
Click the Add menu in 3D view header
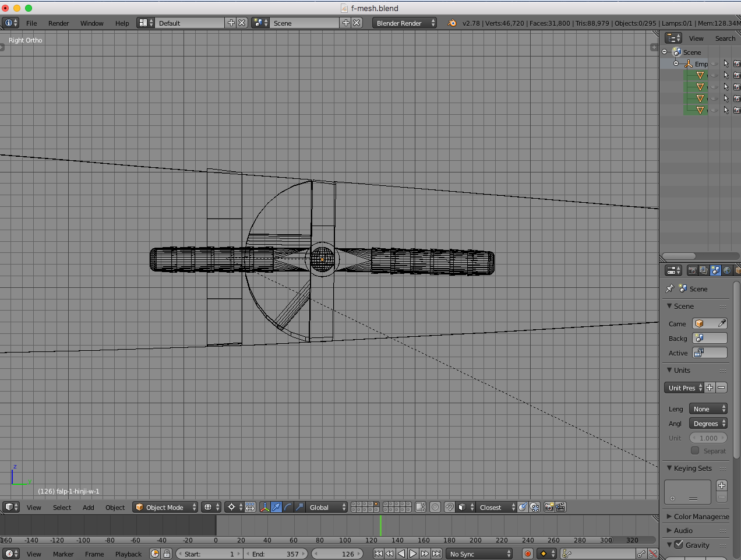click(88, 507)
